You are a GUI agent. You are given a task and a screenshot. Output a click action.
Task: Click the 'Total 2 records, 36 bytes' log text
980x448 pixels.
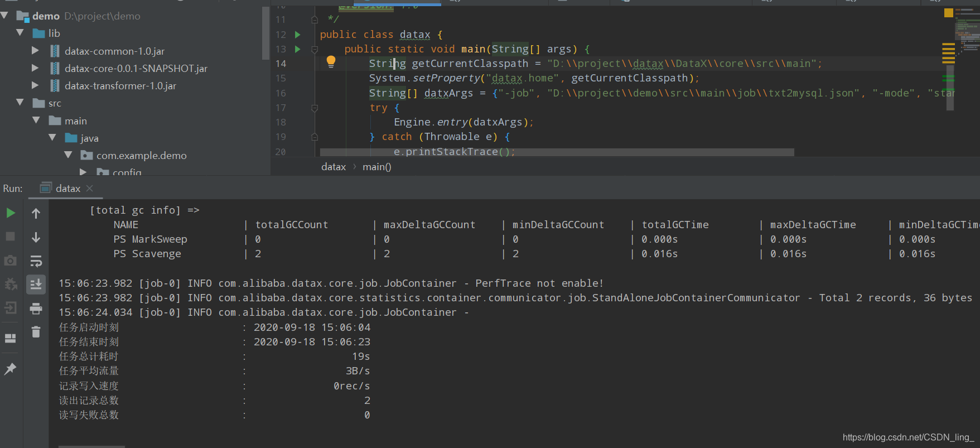click(895, 298)
